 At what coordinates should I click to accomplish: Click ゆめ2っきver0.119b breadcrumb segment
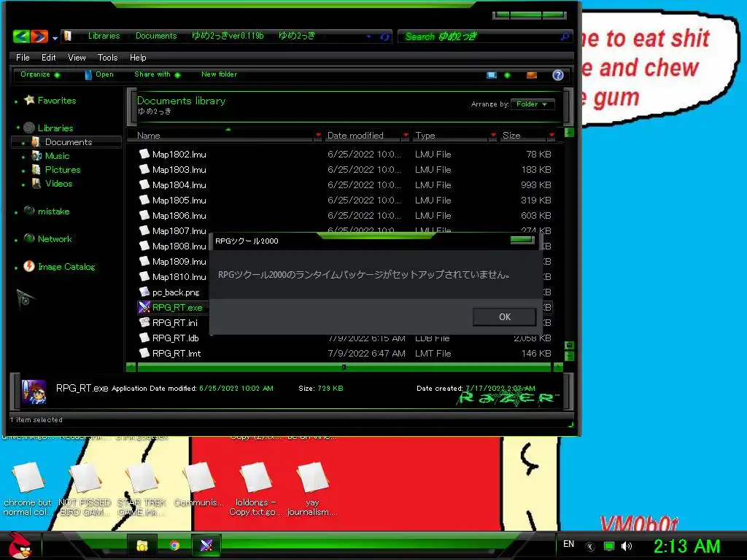tap(228, 36)
